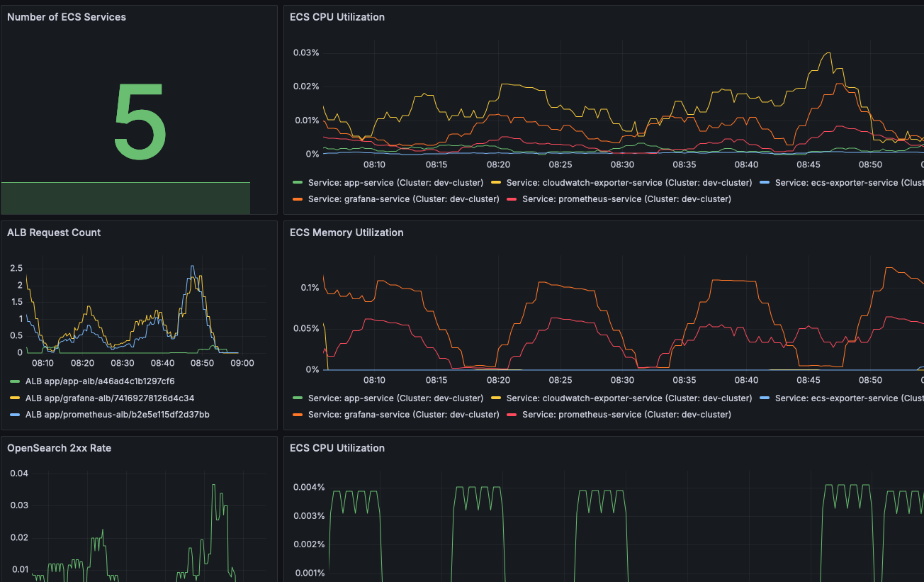Change red prometheus-service color in Memory legend
924x582 pixels.
[512, 414]
